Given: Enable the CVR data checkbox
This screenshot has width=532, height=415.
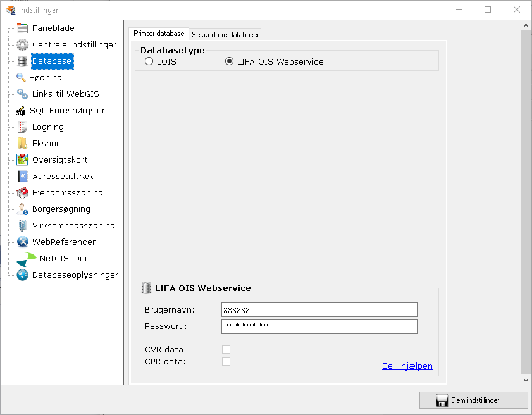Looking at the screenshot, I should click(226, 349).
